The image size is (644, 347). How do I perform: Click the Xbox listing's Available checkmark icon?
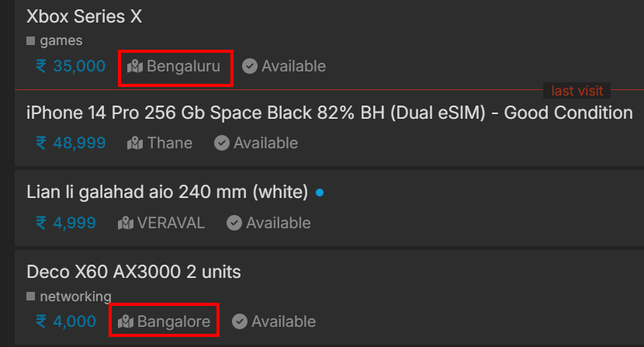click(250, 66)
